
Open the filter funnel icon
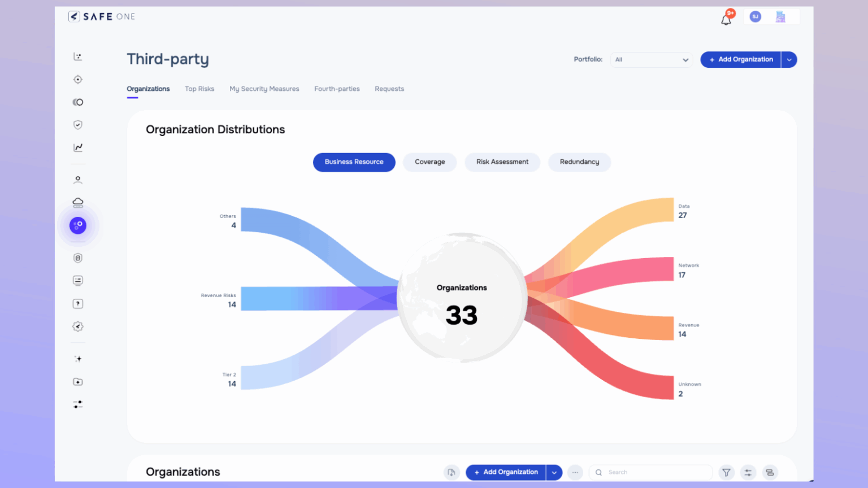[x=726, y=472]
